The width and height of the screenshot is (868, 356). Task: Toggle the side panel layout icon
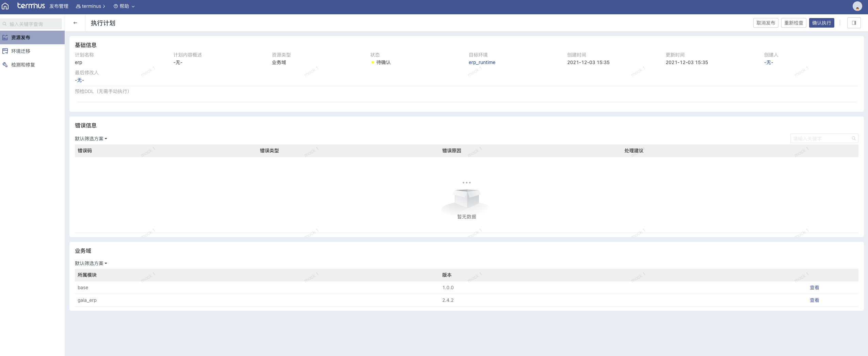click(854, 23)
